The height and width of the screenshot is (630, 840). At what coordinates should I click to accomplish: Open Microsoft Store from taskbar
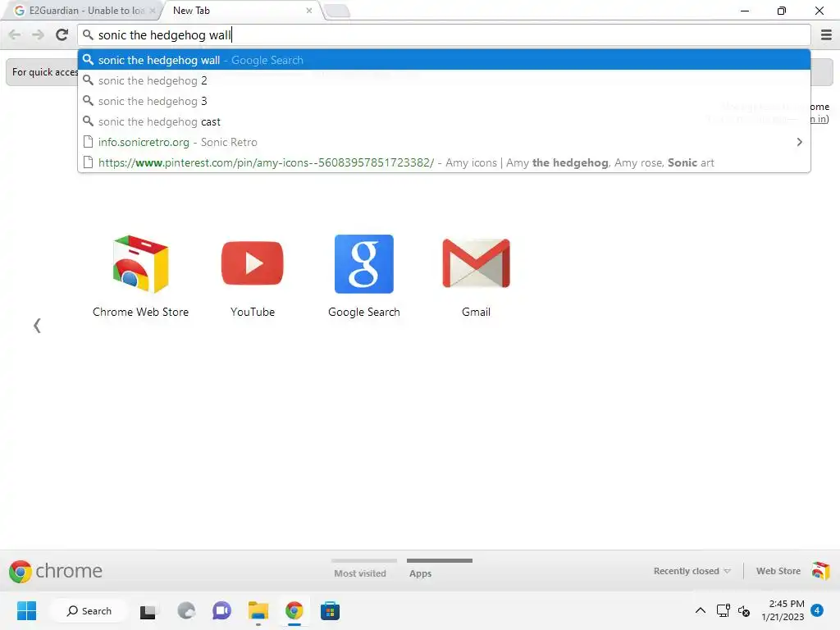(x=330, y=611)
